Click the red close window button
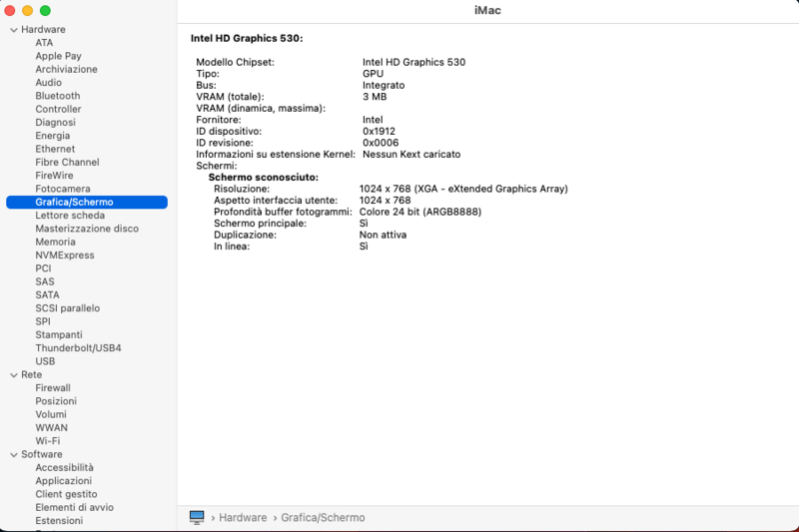Image resolution: width=799 pixels, height=532 pixels. tap(10, 10)
